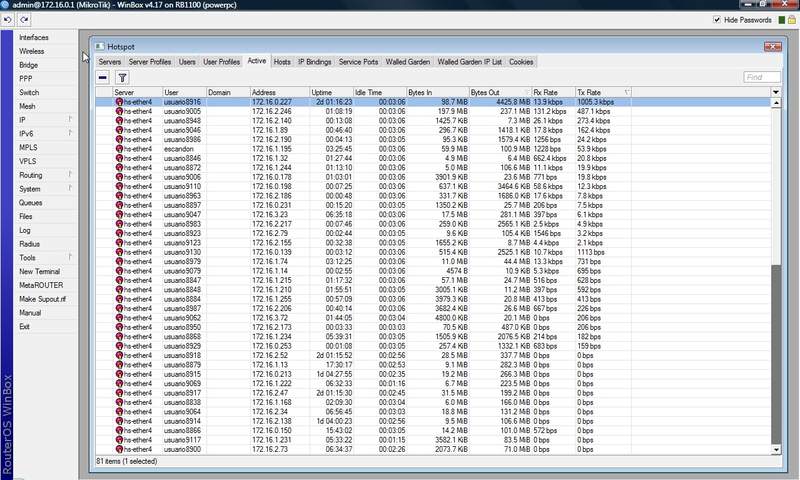
Task: Open New Terminal from the sidebar
Action: tap(39, 272)
